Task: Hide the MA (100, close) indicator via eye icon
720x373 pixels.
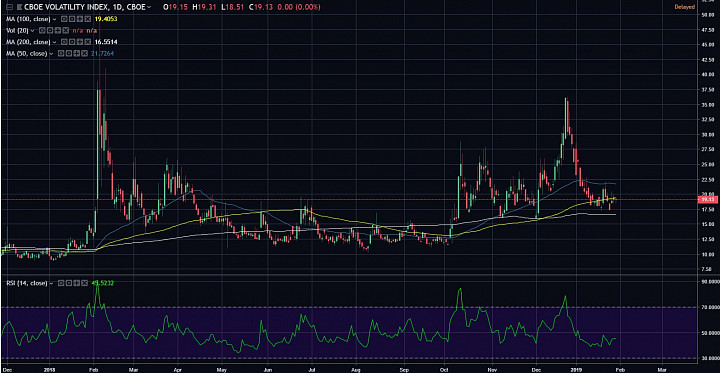Action: pos(64,19)
